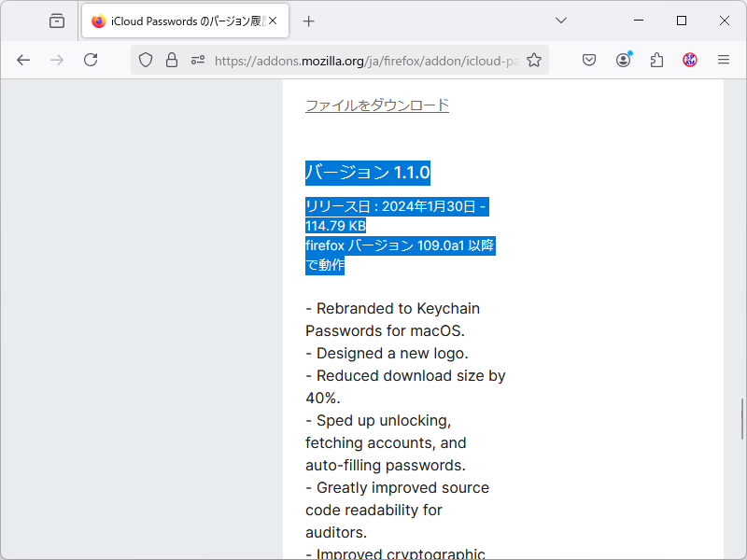Open the extensions puzzle-piece icon
747x560 pixels.
(656, 59)
